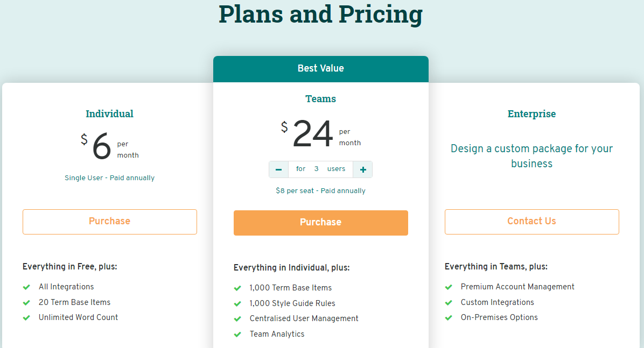Click checkmark beside 1,000 Term Base Items

(x=237, y=288)
